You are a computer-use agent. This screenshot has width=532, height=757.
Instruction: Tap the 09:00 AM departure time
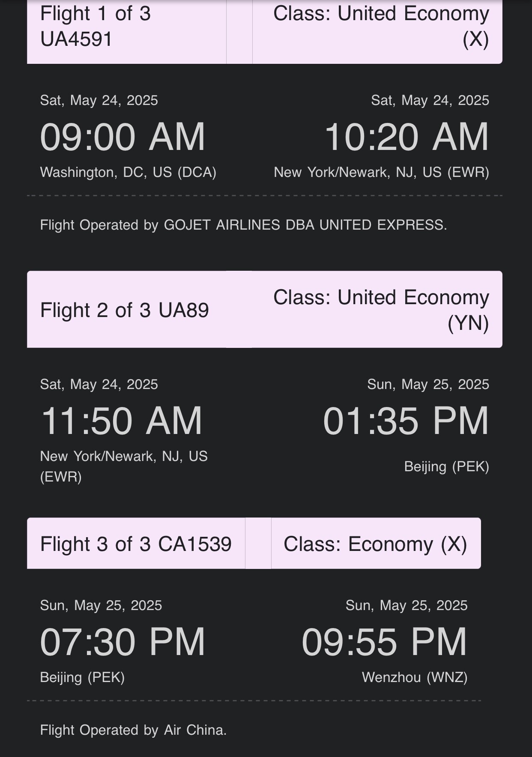click(x=123, y=137)
